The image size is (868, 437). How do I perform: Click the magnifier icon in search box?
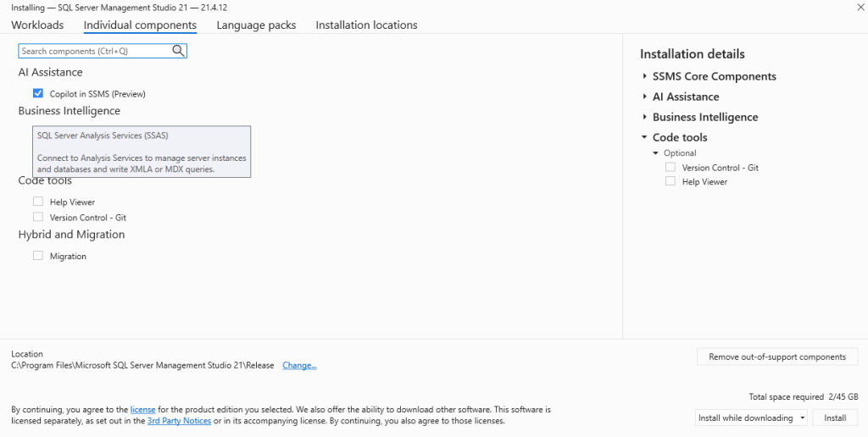tap(178, 51)
